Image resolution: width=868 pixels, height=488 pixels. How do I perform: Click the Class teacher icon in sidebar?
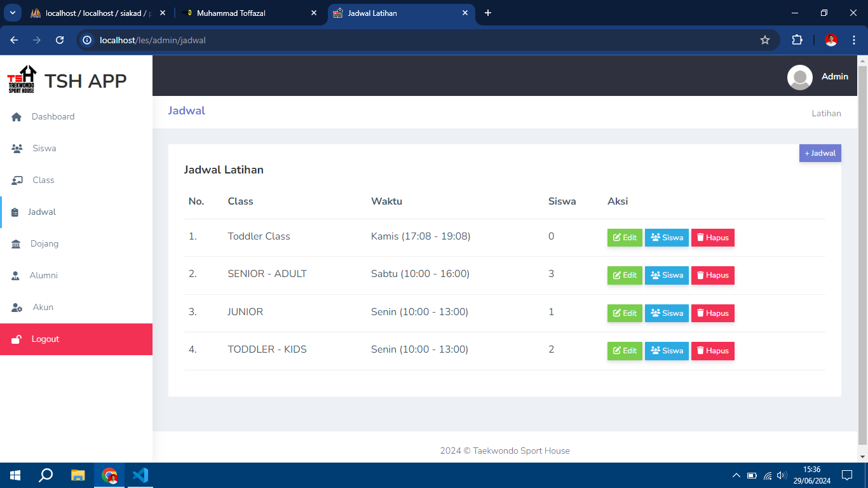[x=17, y=180]
